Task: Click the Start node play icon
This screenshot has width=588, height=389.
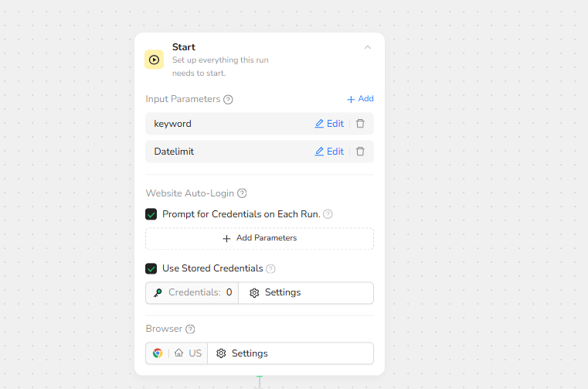Action: [x=154, y=60]
